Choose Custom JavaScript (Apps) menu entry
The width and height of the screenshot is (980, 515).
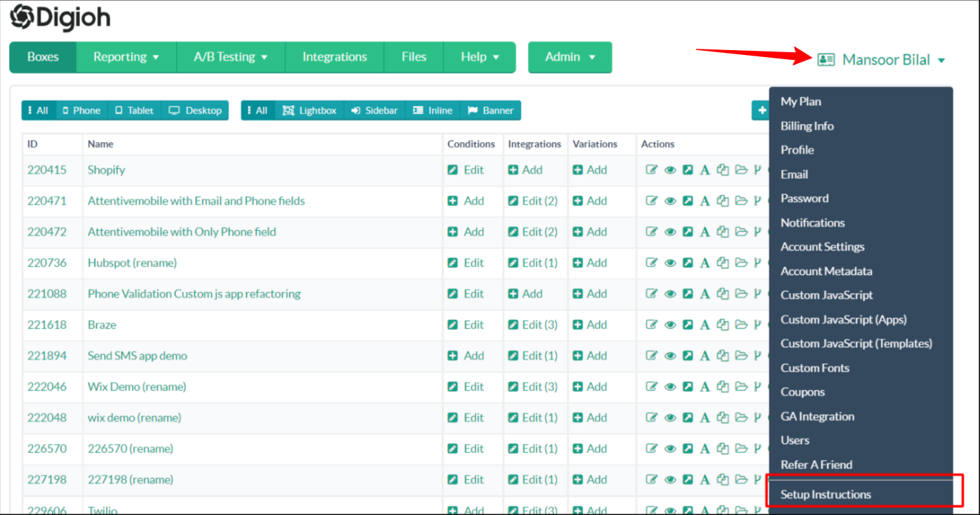click(x=843, y=319)
